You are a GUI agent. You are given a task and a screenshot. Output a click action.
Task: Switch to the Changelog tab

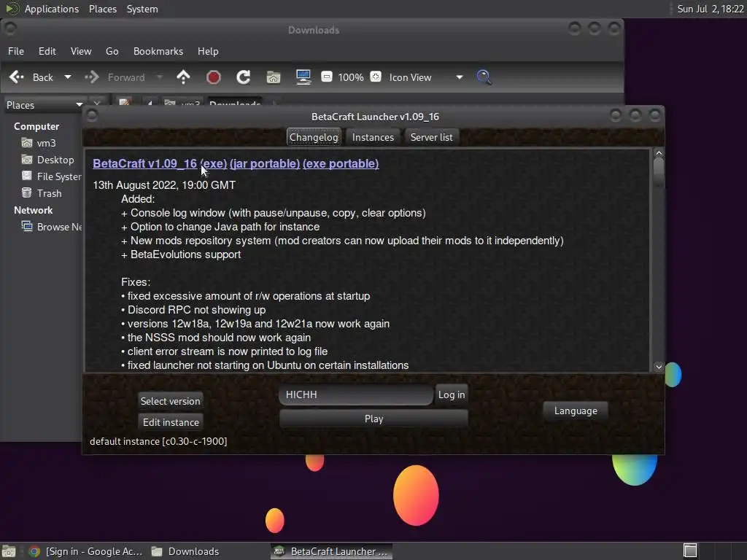click(314, 137)
